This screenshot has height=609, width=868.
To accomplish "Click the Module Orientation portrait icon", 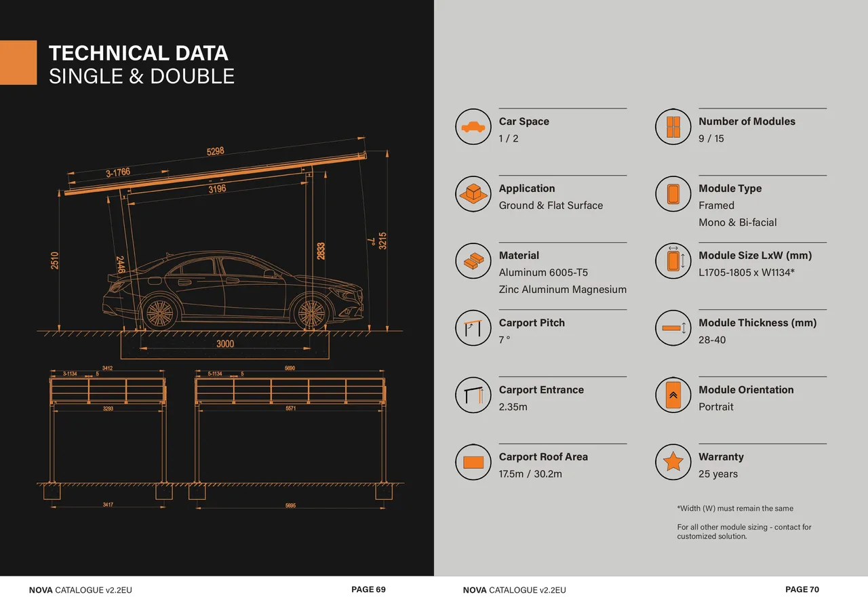I will tap(673, 395).
